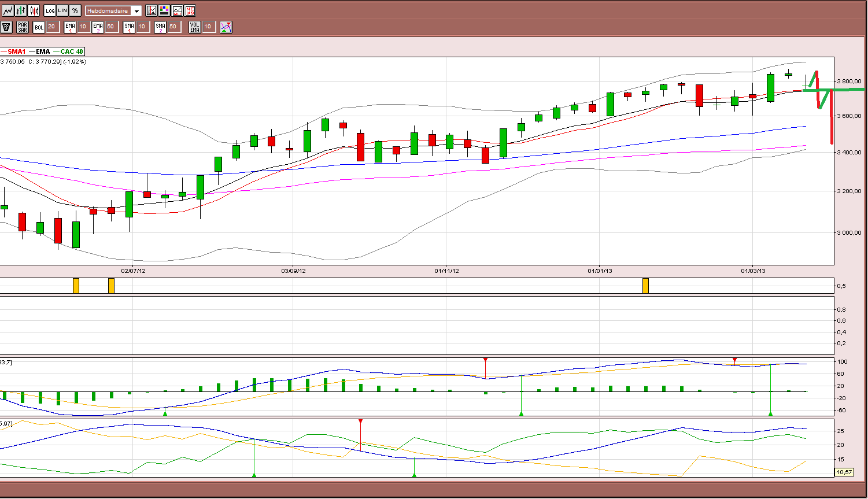Viewport: 868px width, 499px height.
Task: Open the color palette settings icon
Action: (164, 10)
